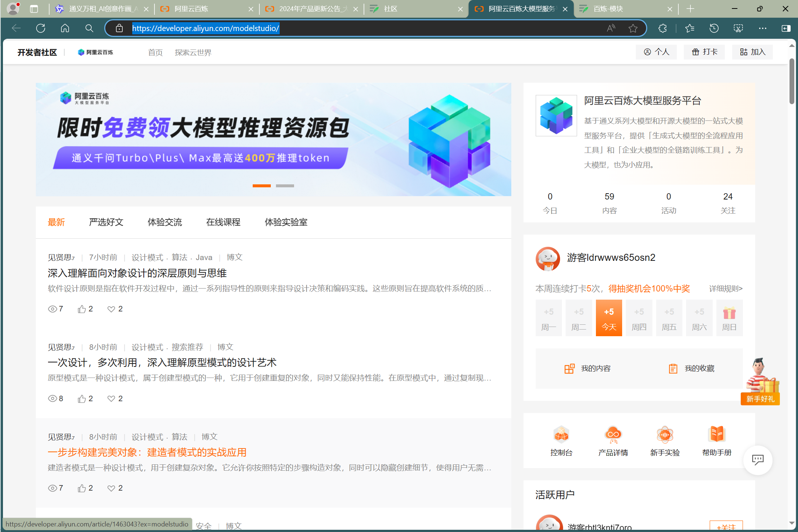
Task: Click the user avatar of 游客ldrwwws65osn2
Action: click(548, 259)
